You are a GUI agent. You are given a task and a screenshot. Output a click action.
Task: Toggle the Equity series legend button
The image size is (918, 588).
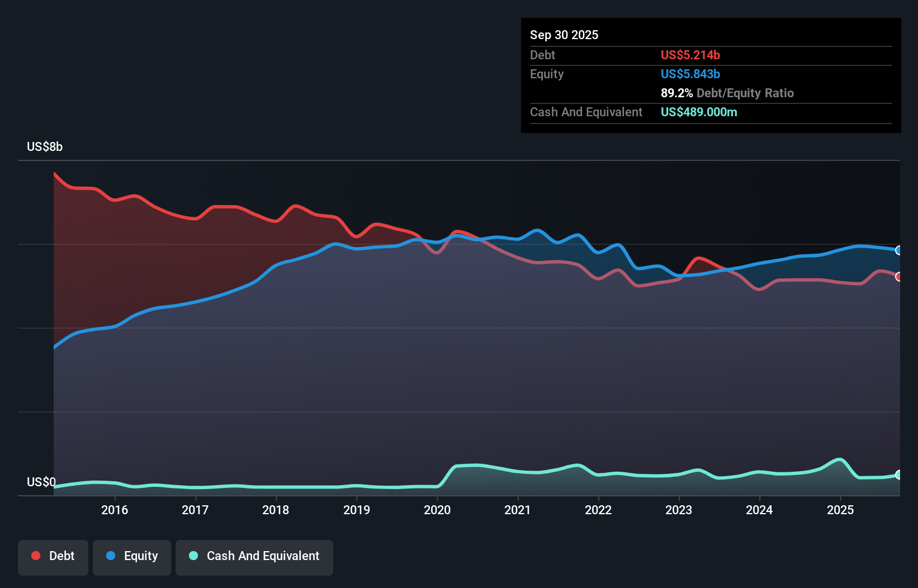coord(132,557)
